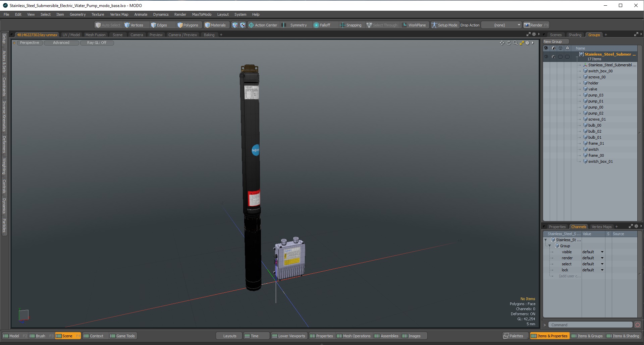Select the bulb_00 mesh item
This screenshot has width=644, height=345.
coord(594,125)
